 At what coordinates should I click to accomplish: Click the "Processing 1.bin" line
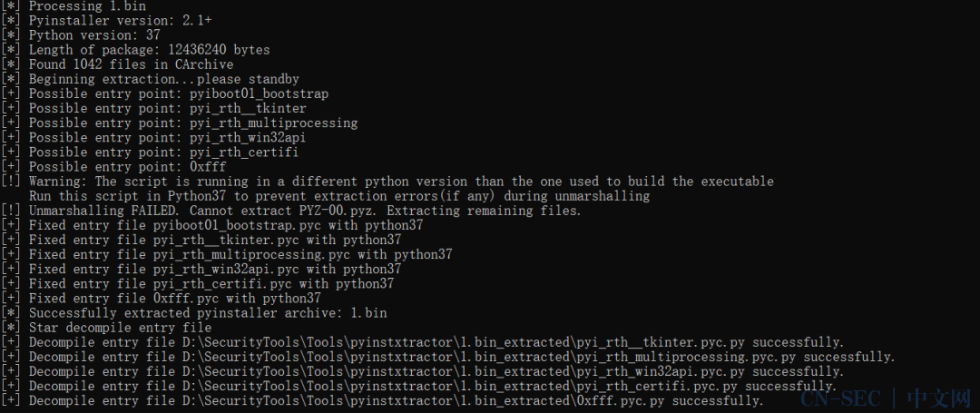point(72,5)
